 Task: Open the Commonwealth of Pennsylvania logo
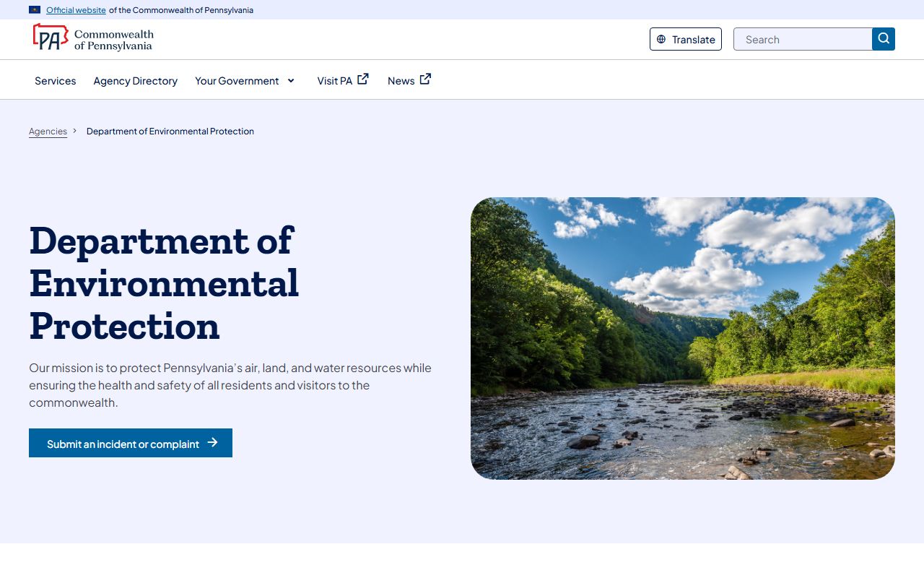coord(93,38)
